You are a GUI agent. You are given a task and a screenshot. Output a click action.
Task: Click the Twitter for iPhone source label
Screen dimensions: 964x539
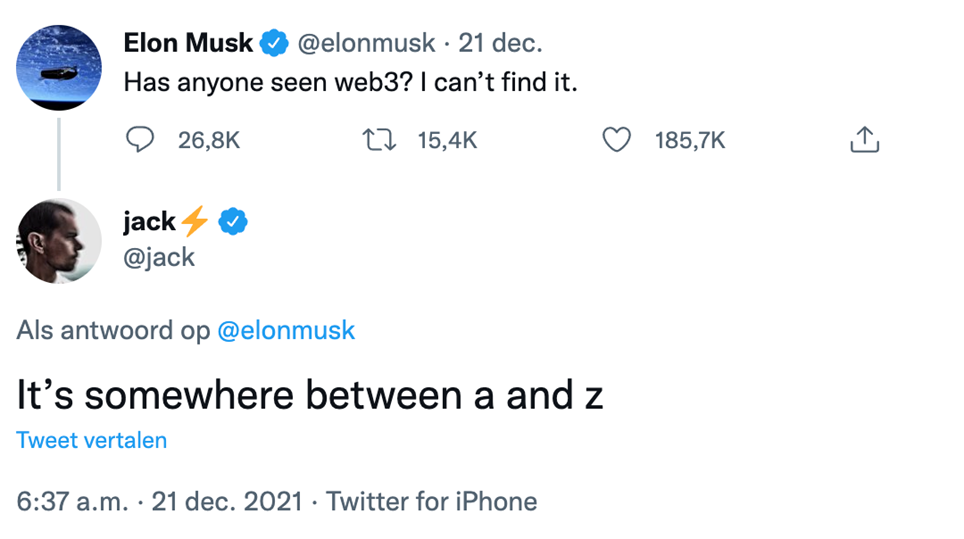(431, 501)
